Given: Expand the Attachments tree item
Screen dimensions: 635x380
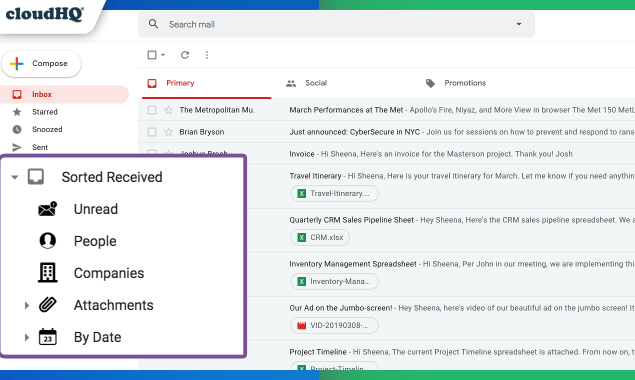Looking at the screenshot, I should [27, 305].
